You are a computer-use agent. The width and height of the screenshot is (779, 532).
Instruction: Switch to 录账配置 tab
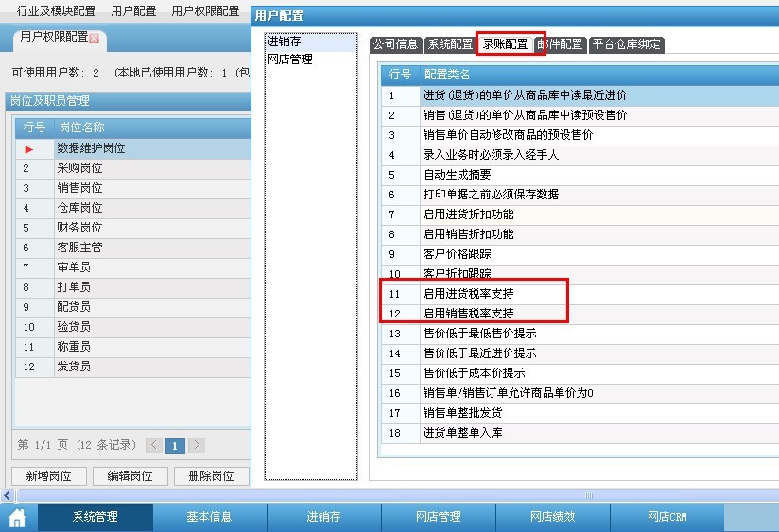coord(505,44)
